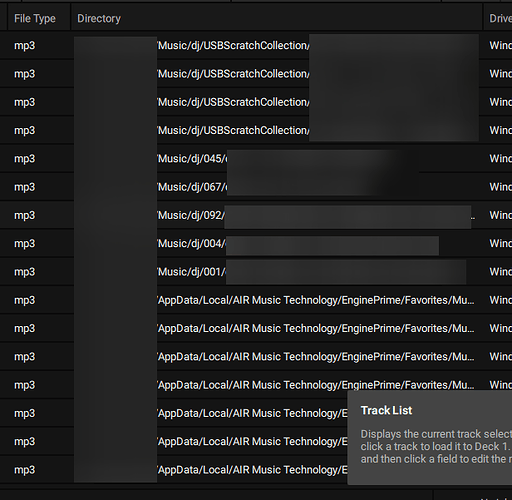
Task: Click the mp3 cell in the Music/dj/004 row
Action: (24, 244)
